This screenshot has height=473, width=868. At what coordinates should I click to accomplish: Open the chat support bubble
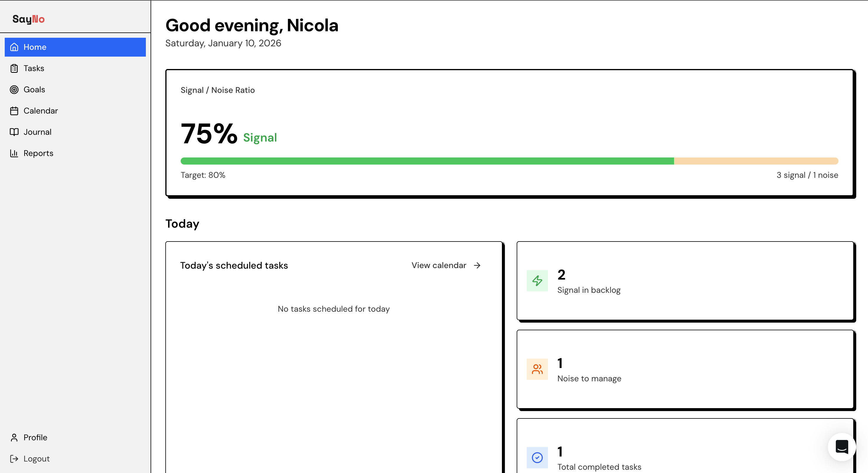(x=842, y=447)
